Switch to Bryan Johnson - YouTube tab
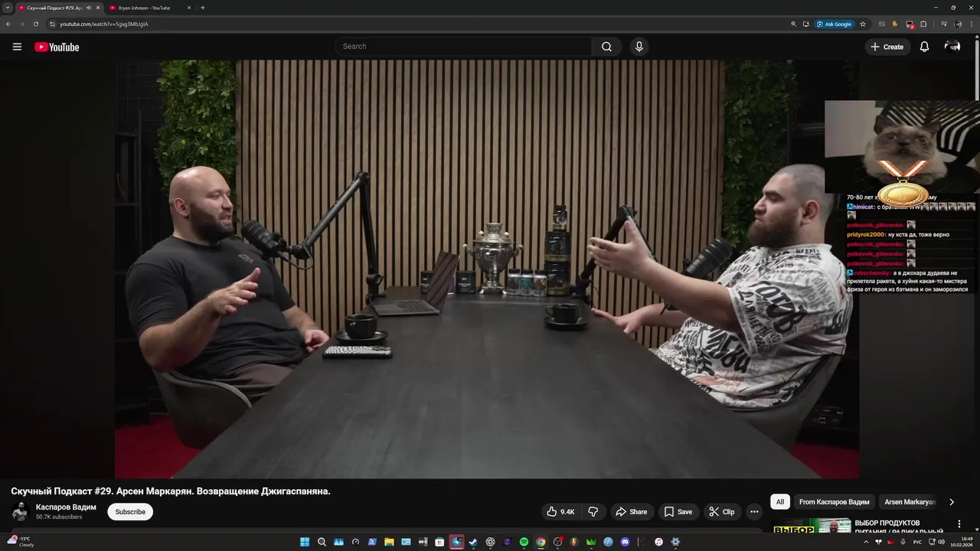The image size is (980, 551). tap(149, 8)
